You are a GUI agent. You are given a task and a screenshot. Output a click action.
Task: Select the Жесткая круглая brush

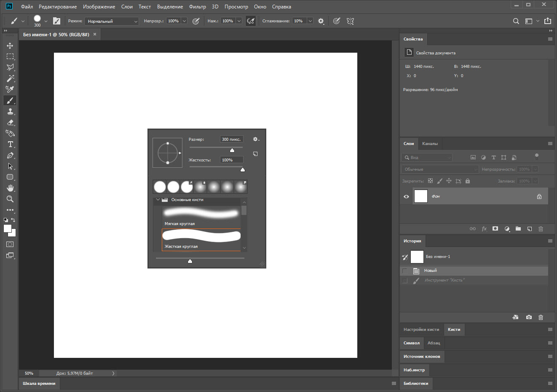point(201,239)
